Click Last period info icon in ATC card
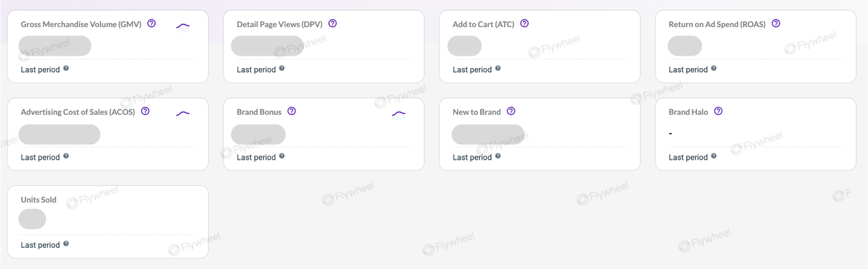This screenshot has height=269, width=868. [x=498, y=69]
